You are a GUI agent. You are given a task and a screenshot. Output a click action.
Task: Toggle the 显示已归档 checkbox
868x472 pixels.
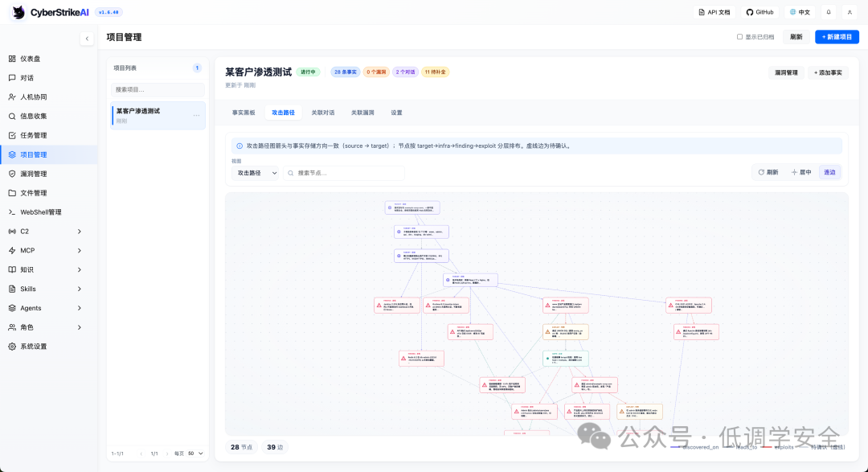click(739, 36)
